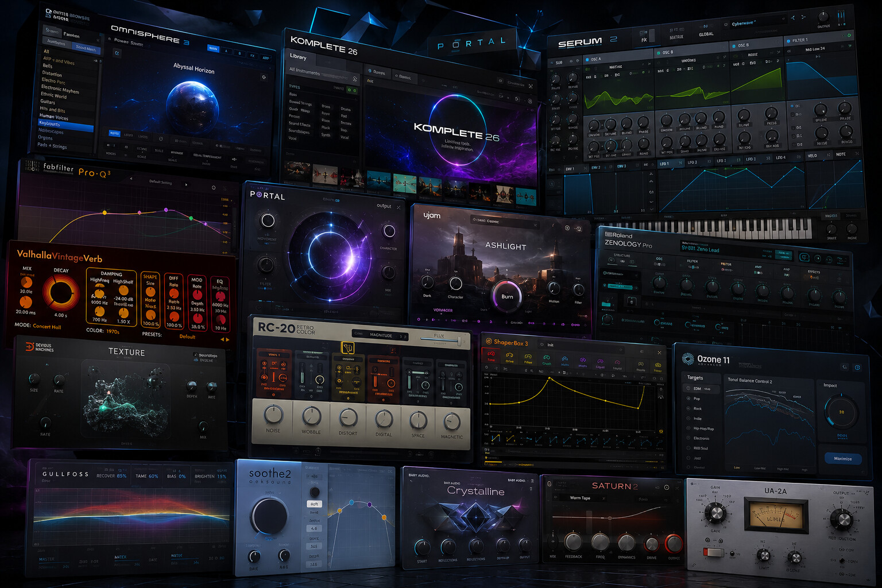
Task: Select the Jazz target in Ozone 11
Action: pyautogui.click(x=694, y=458)
